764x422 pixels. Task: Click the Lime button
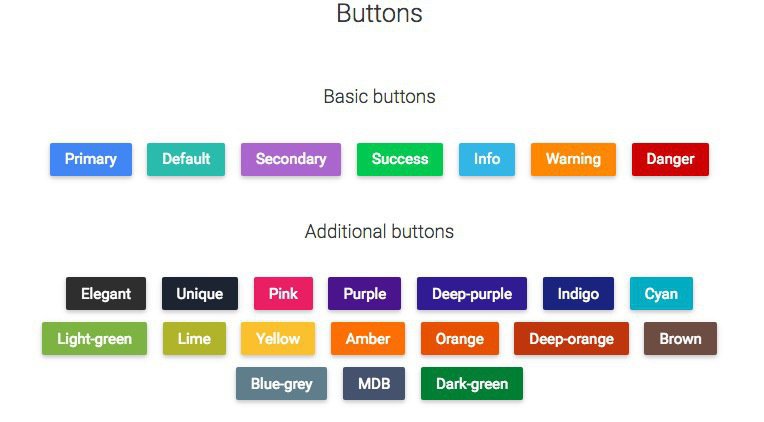click(x=194, y=339)
